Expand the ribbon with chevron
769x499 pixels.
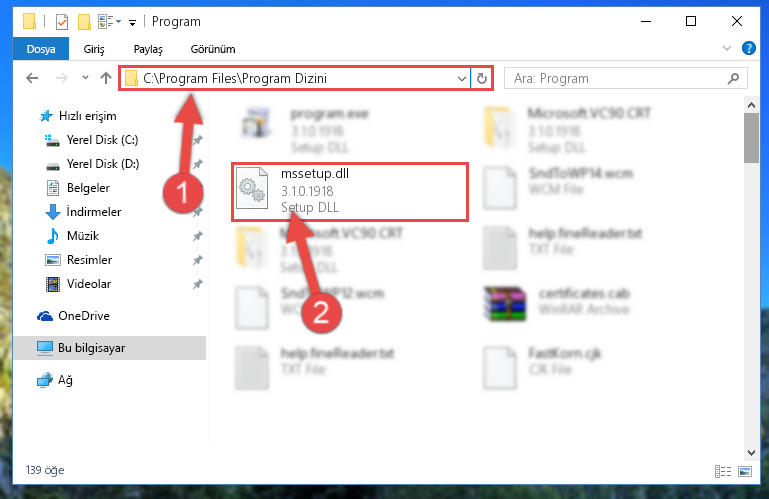[726, 48]
